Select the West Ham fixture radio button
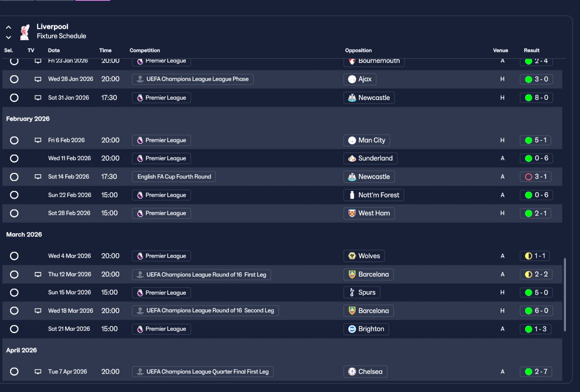580x392 pixels. [14, 213]
